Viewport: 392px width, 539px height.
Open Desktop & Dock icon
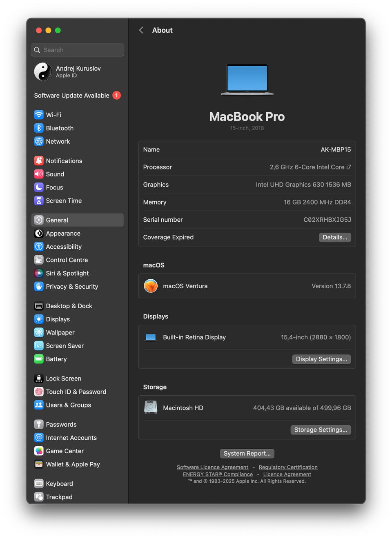(39, 306)
